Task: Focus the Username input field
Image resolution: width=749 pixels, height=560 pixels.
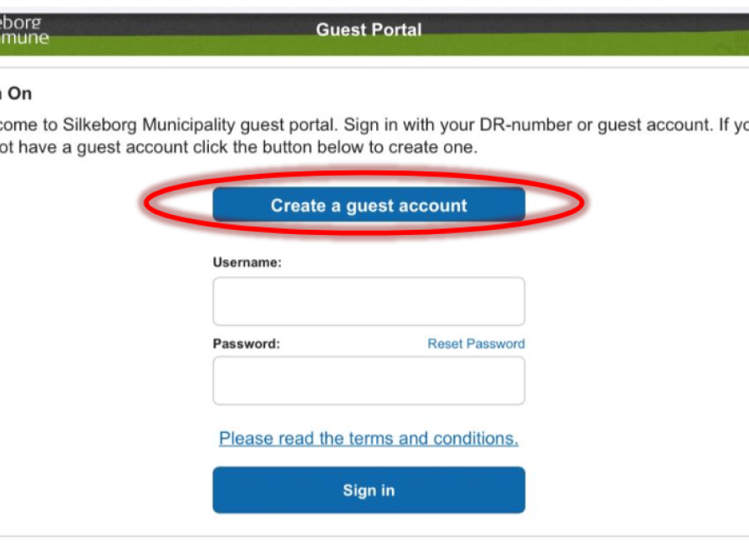Action: pyautogui.click(x=369, y=302)
